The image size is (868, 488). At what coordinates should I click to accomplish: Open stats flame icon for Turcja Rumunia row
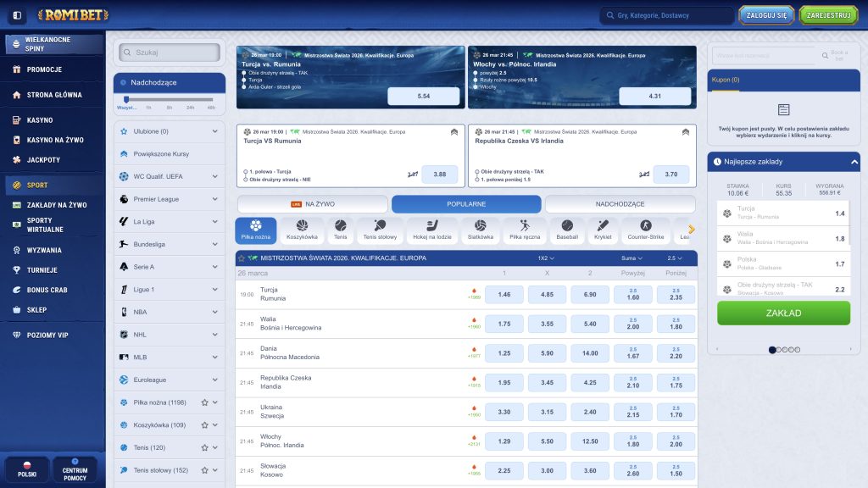(x=474, y=291)
